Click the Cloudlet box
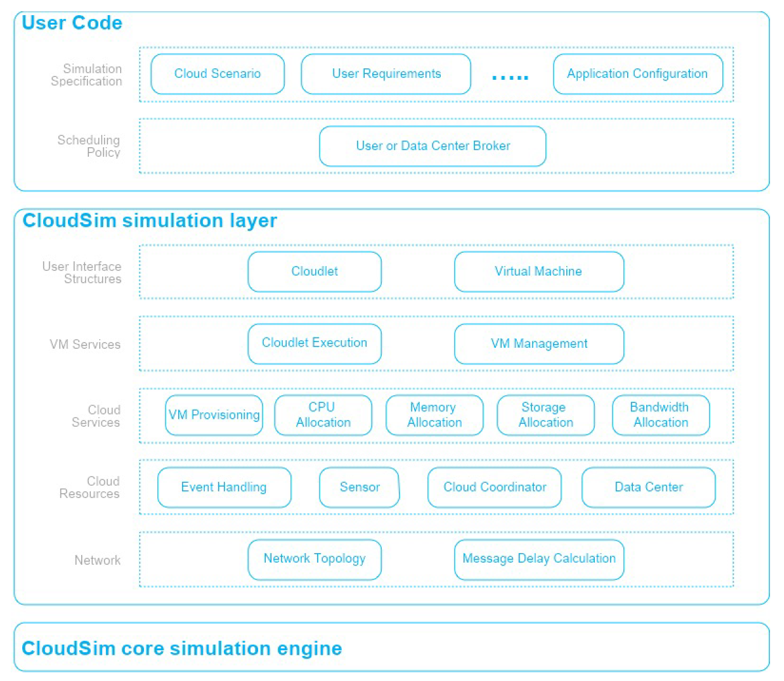 tap(314, 271)
